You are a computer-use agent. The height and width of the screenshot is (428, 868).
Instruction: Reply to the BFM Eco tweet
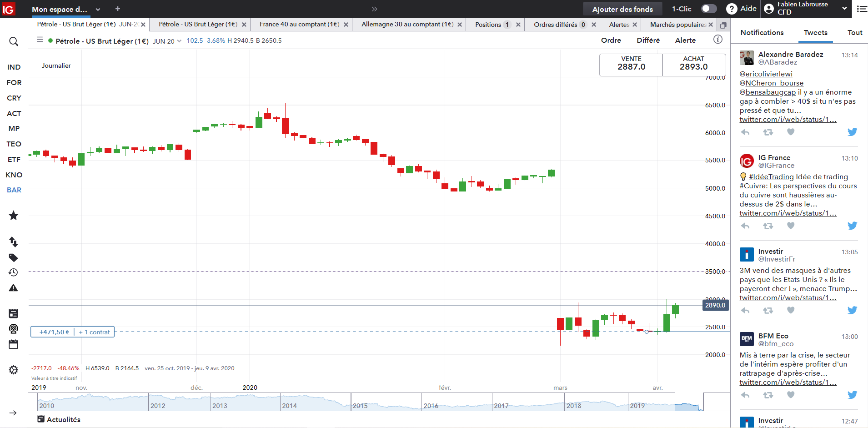(x=745, y=395)
